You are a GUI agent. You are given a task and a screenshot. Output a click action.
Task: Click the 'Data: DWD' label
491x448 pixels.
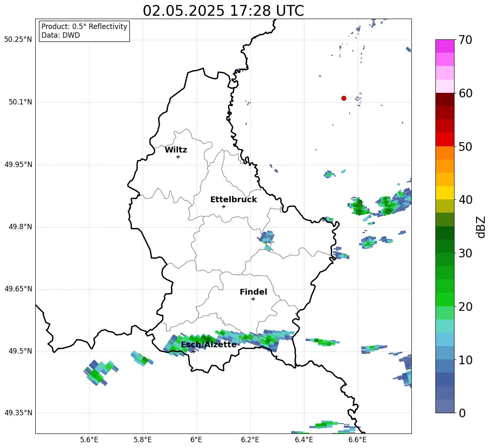[61, 35]
